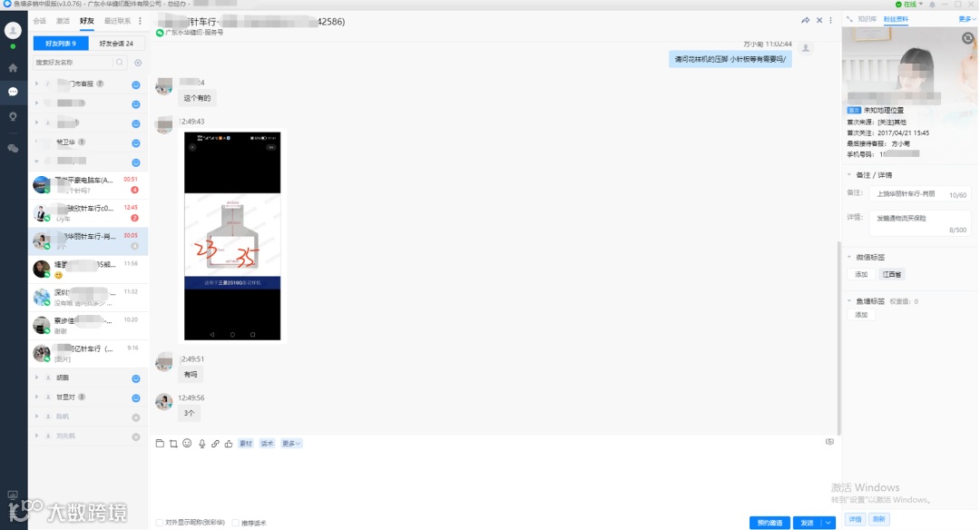This screenshot has height=530, width=980.
Task: Click the microphone voice icon
Action: pyautogui.click(x=201, y=443)
